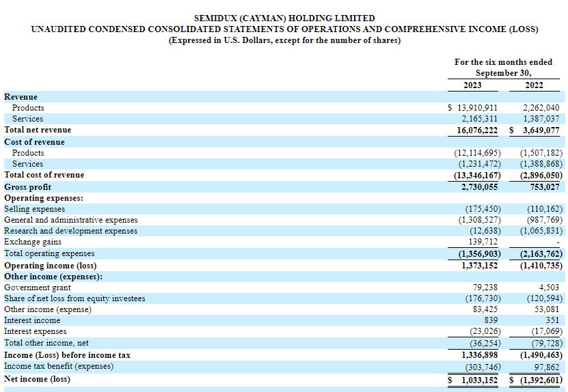Click the 'Total other income, net' label
This screenshot has width=568, height=392.
[x=46, y=343]
